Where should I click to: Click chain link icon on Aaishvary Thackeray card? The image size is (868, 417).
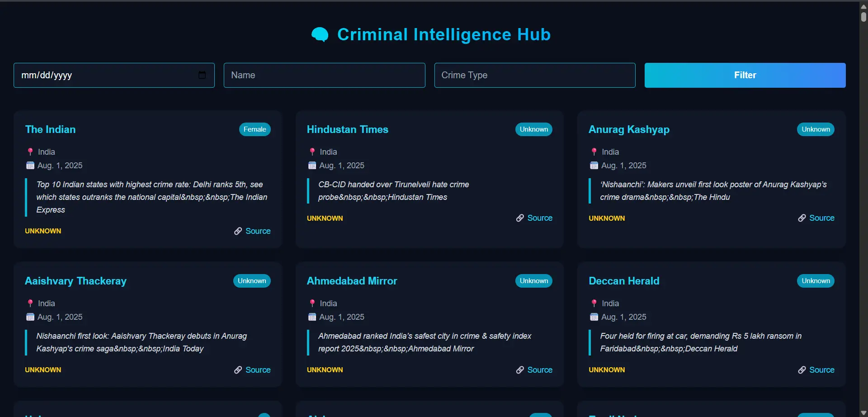pos(238,370)
